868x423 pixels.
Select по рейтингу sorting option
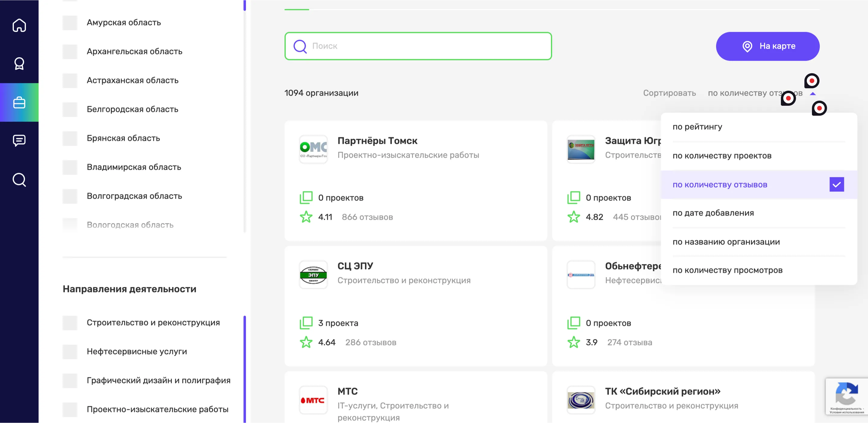(697, 126)
